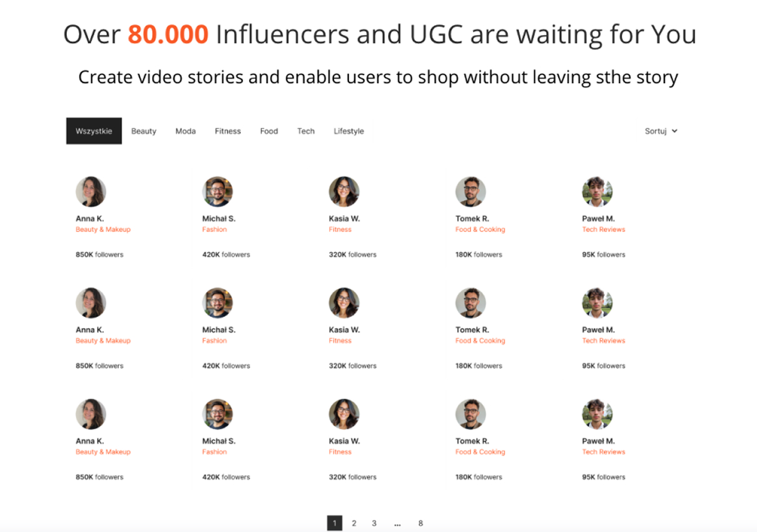757x532 pixels.
Task: Switch to the Beauty category tab
Action: coord(143,131)
